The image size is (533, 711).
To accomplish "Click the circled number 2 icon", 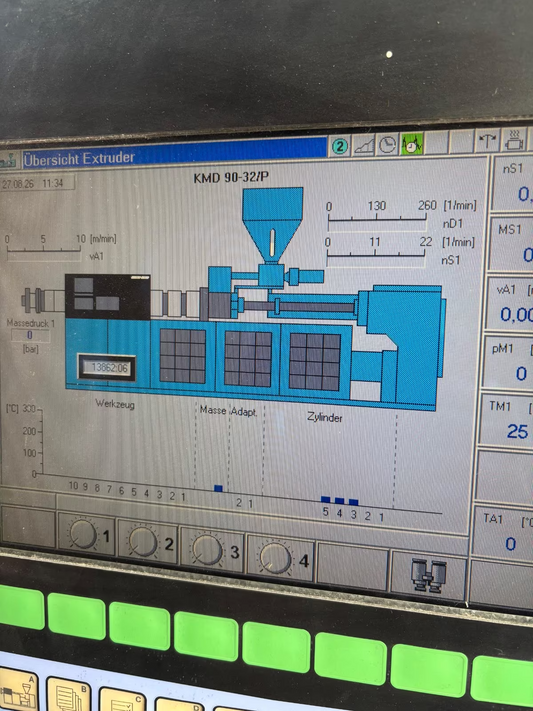I will pyautogui.click(x=340, y=146).
